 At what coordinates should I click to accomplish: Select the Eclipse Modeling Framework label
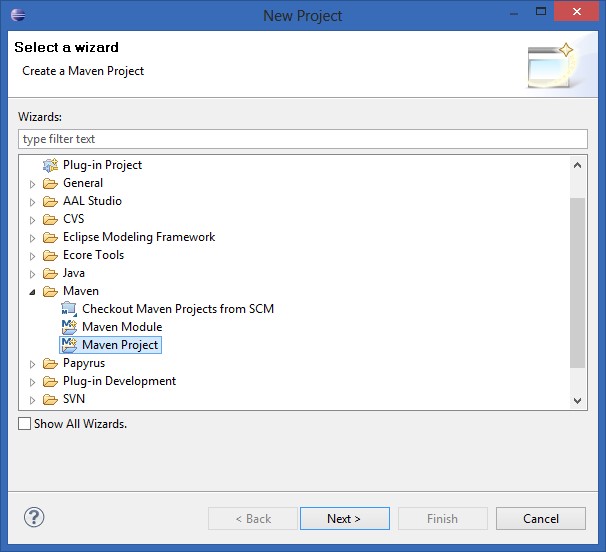pyautogui.click(x=139, y=237)
